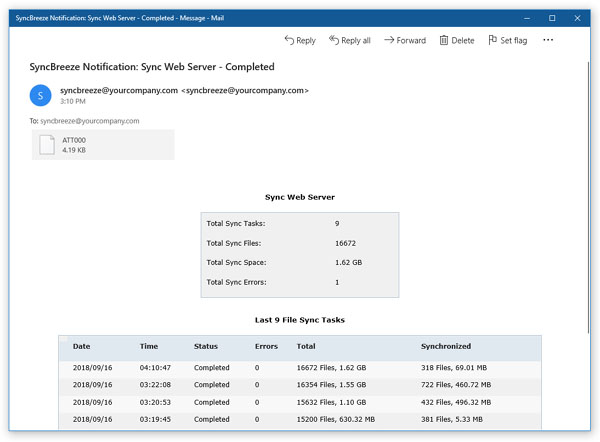Click the Time column header
Image resolution: width=600 pixels, height=442 pixels.
149,346
